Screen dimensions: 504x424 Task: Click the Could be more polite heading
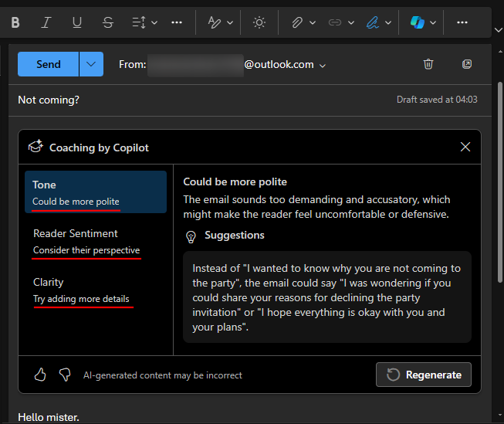[235, 181]
